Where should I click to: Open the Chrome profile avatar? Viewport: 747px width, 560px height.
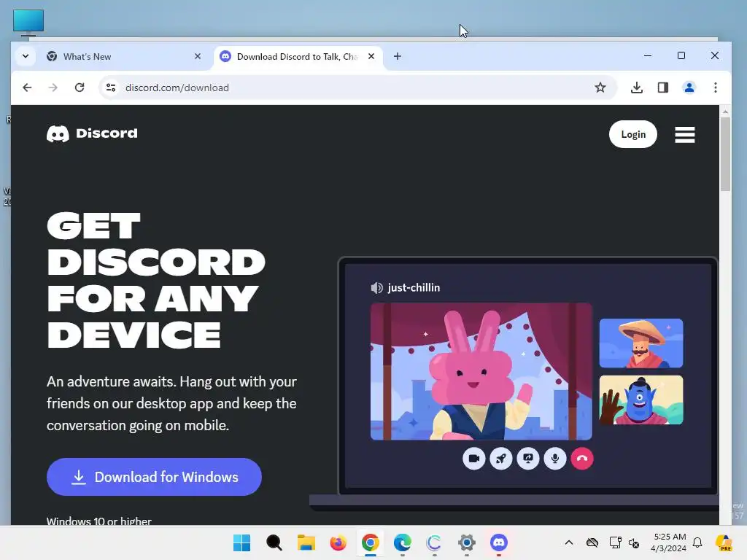point(689,87)
